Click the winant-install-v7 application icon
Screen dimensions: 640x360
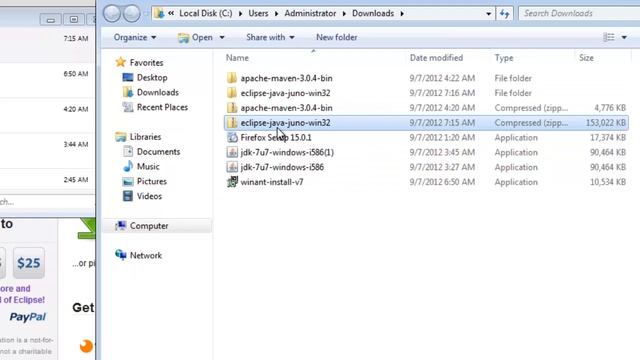pos(232,182)
